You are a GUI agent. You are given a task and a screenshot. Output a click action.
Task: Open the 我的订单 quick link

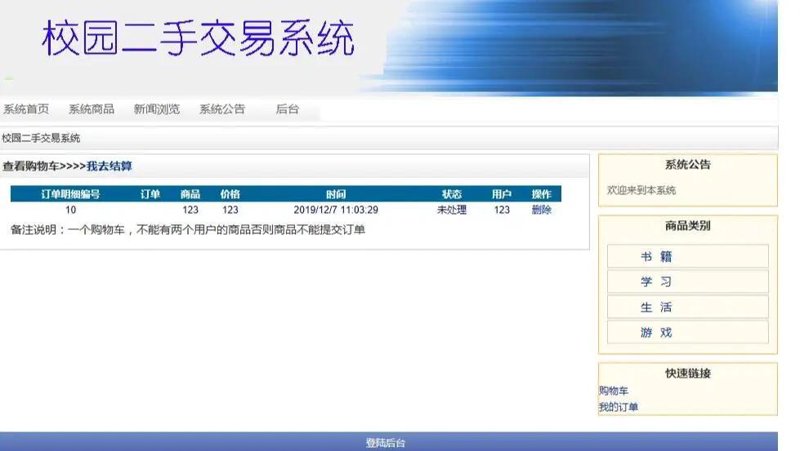coord(618,407)
